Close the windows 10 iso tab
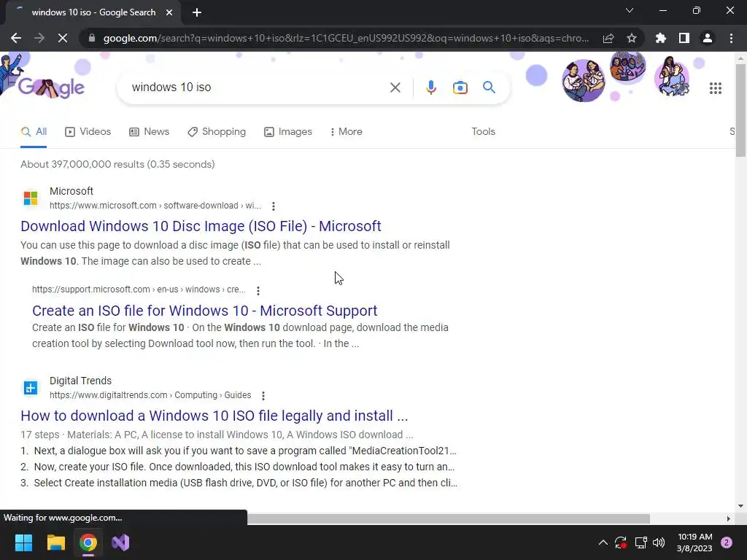 point(169,12)
